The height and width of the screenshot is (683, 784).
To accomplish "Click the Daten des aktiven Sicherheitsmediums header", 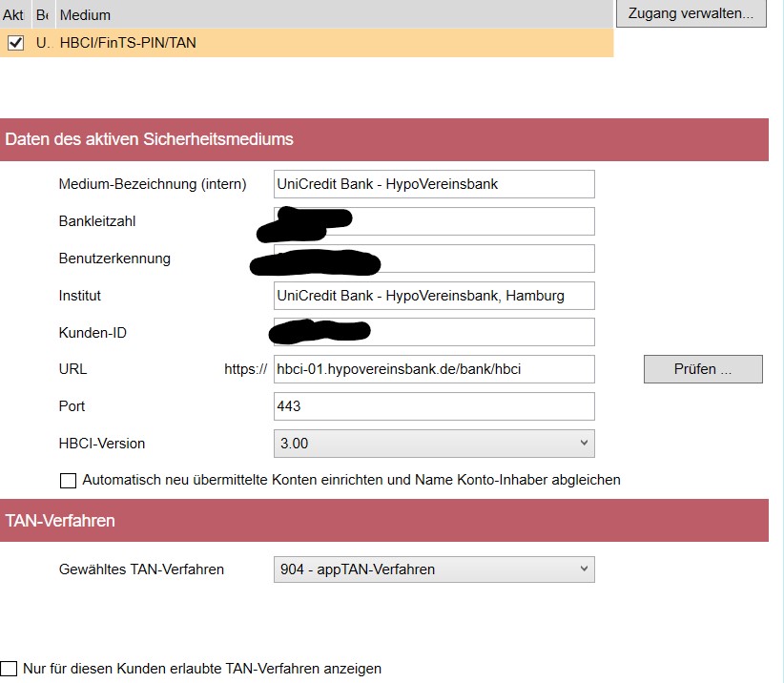I will tap(384, 139).
